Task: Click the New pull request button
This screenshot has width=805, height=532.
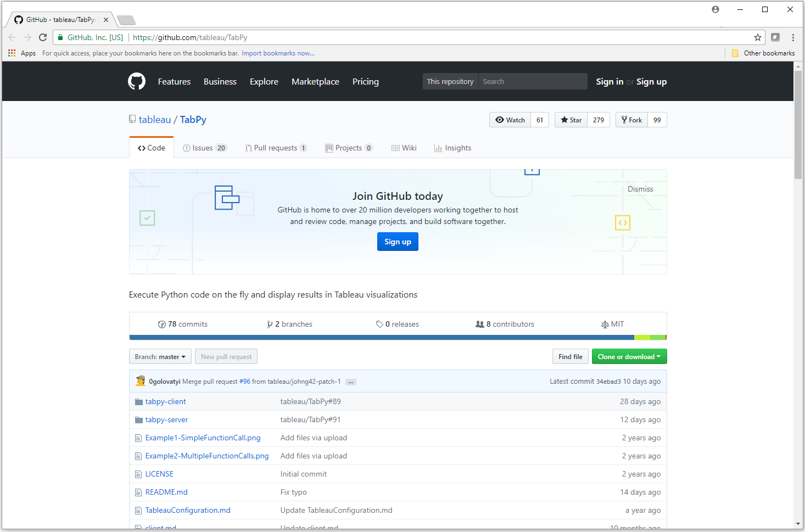Action: pos(226,356)
